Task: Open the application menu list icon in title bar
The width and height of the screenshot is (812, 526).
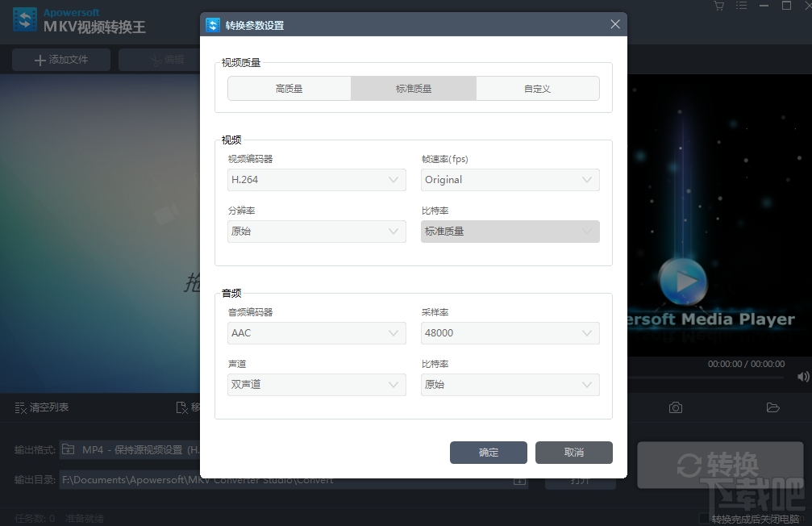Action: pyautogui.click(x=741, y=6)
